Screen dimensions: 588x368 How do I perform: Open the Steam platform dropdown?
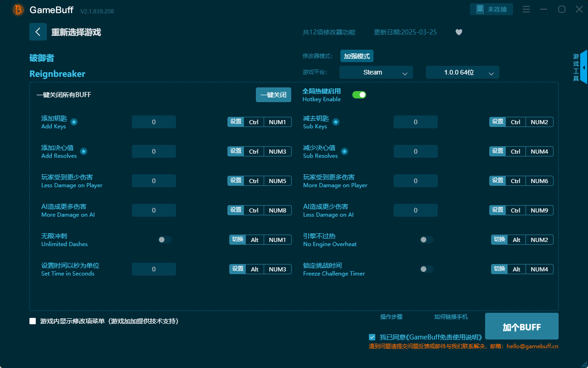[376, 72]
